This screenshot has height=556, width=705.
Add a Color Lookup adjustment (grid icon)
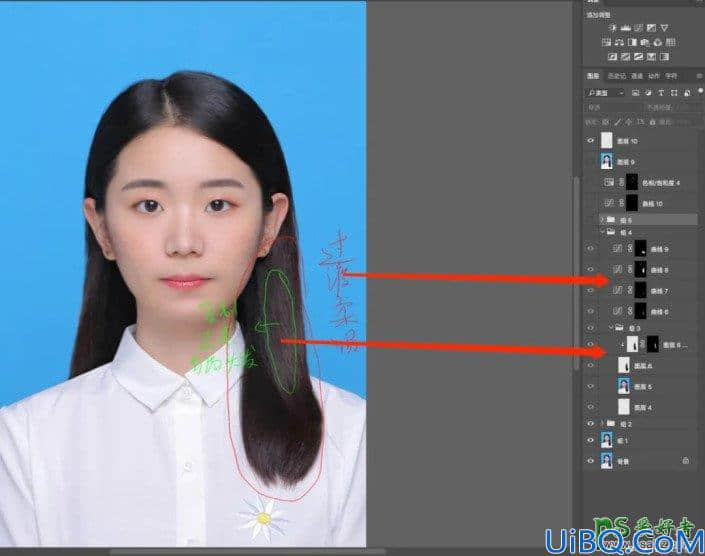(x=670, y=42)
